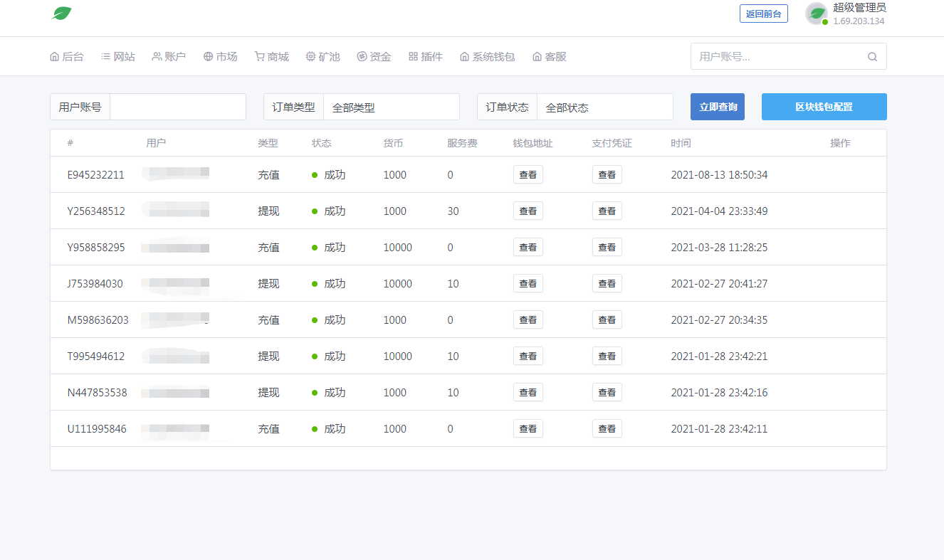Image resolution: width=944 pixels, height=560 pixels.
Task: View wallet address for order M598636203
Action: point(528,319)
